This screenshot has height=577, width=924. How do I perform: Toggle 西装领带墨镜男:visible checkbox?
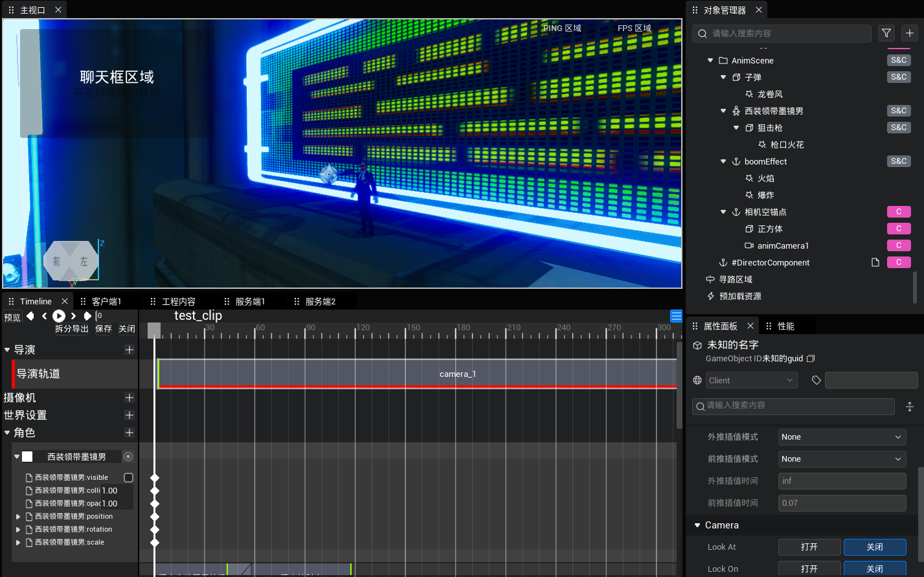click(128, 477)
